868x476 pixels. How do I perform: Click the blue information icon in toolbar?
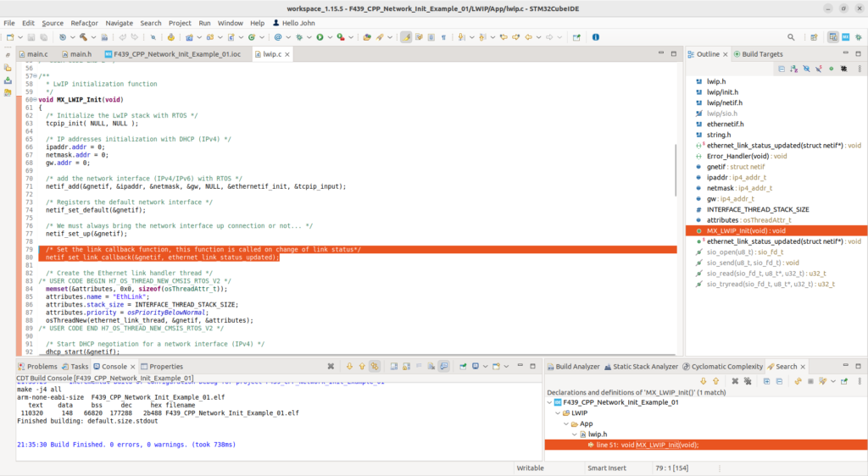596,37
